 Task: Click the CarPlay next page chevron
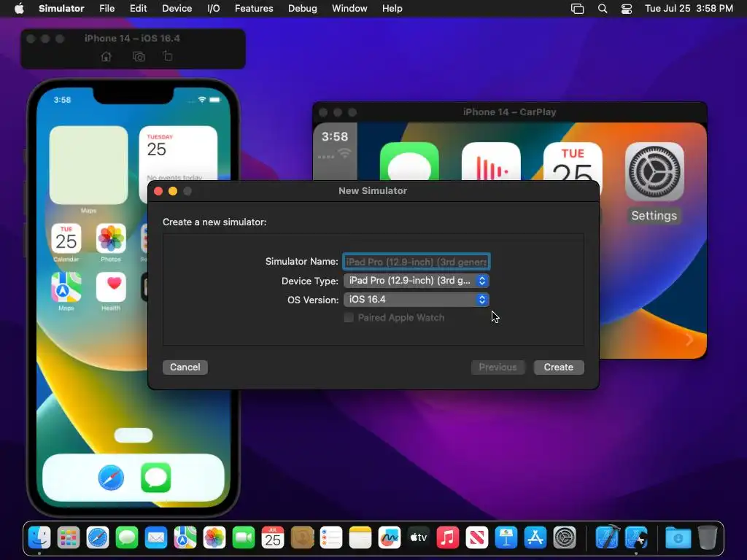click(689, 340)
